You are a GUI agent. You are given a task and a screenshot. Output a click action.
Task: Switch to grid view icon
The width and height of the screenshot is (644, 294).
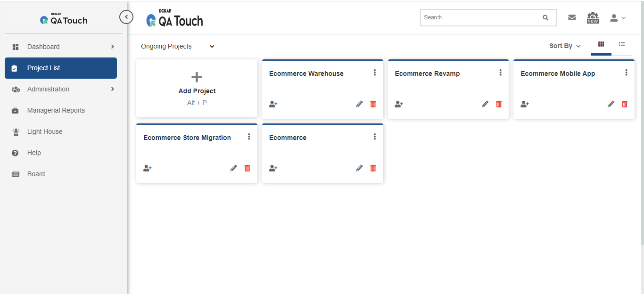[601, 44]
